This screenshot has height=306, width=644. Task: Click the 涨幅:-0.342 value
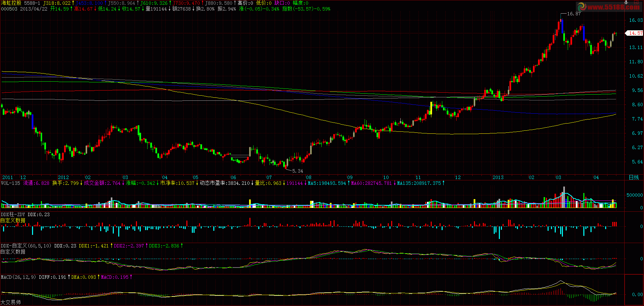tap(140, 183)
